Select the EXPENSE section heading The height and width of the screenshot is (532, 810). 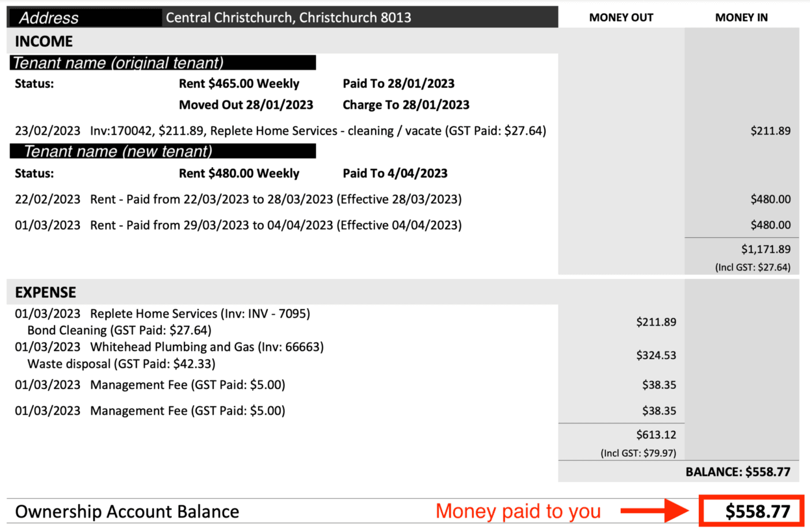(46, 293)
